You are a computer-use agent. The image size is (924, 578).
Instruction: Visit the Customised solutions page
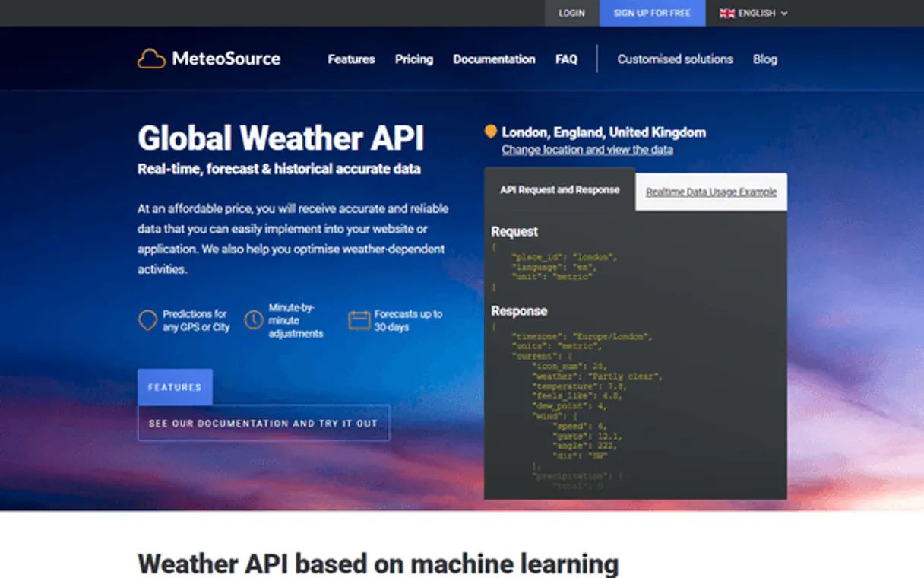click(x=675, y=59)
